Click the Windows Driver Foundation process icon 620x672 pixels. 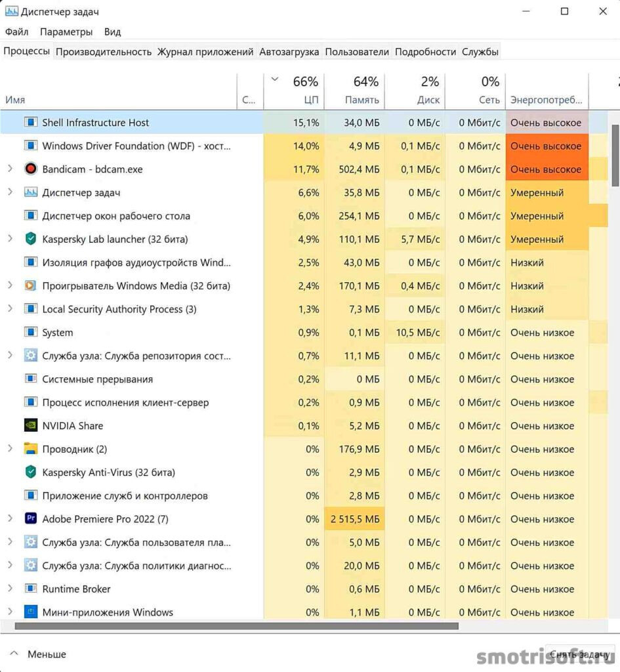pos(30,146)
